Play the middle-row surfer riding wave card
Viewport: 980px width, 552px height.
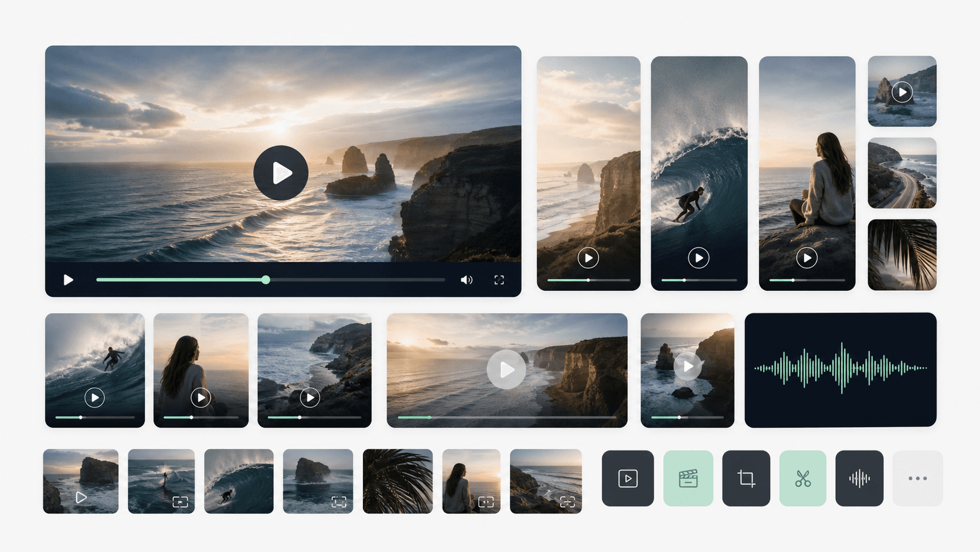(94, 398)
